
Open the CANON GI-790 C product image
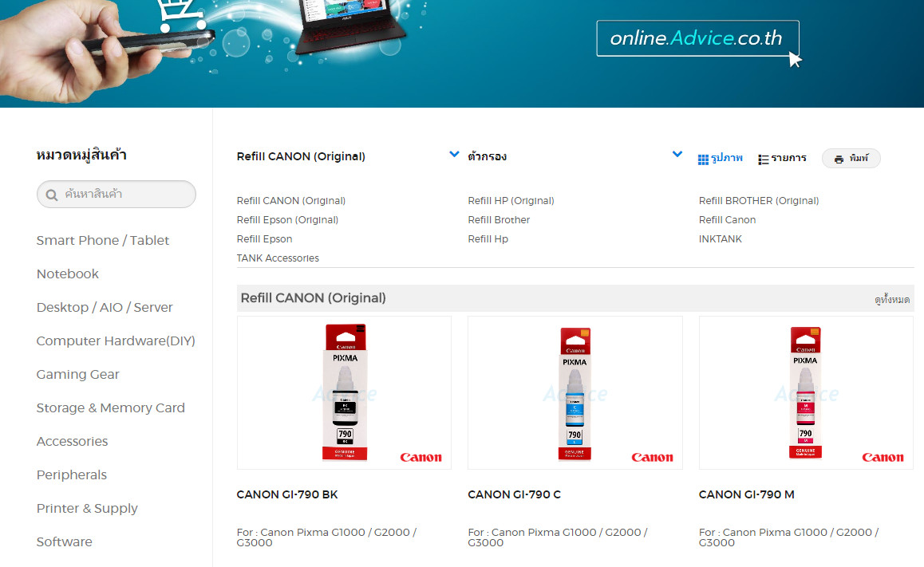pyautogui.click(x=575, y=392)
